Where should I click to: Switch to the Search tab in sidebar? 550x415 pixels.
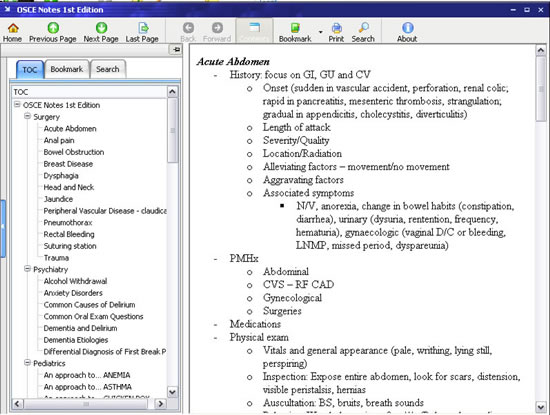108,69
